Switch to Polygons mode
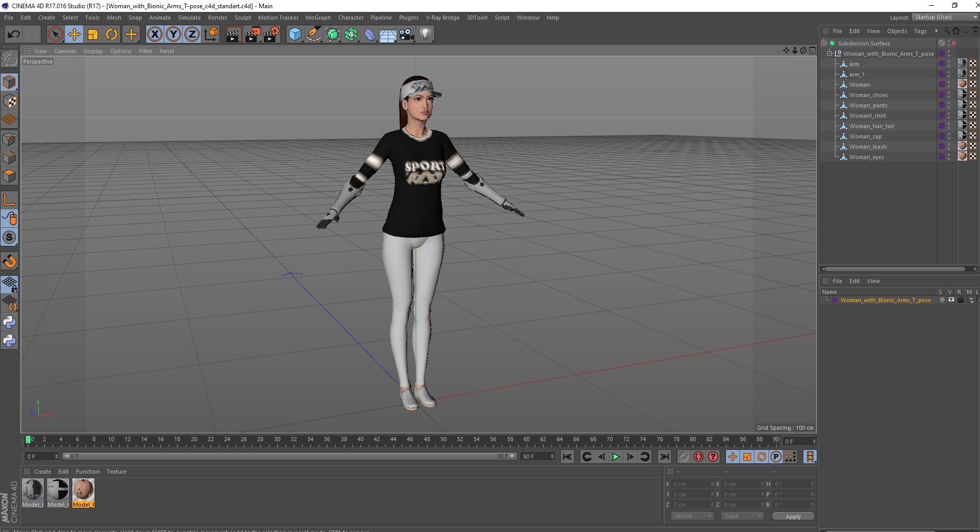The width and height of the screenshot is (980, 532). pos(9,176)
